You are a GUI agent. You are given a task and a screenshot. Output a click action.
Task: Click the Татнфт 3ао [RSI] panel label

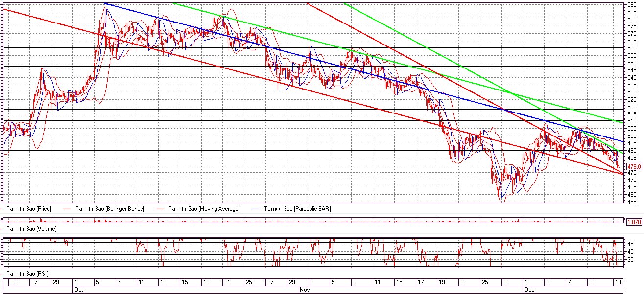pyautogui.click(x=27, y=273)
